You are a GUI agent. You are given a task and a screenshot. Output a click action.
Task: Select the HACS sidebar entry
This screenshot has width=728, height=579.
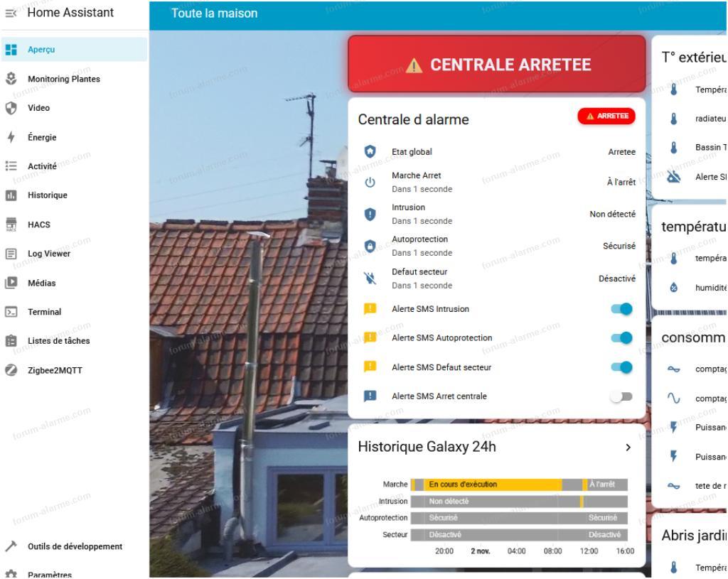[x=39, y=224]
